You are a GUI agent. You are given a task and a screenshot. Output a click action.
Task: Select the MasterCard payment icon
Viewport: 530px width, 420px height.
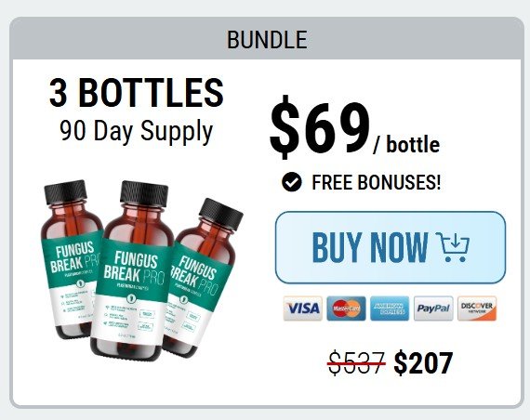pos(346,308)
